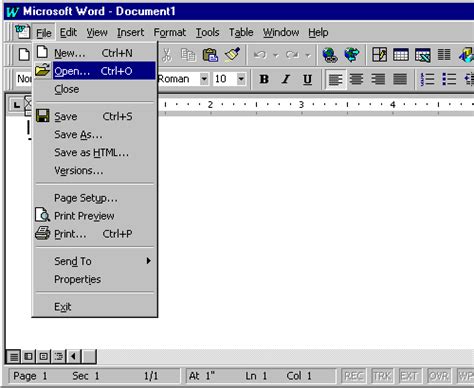474x388 pixels.
Task: Choose Print... from File menu
Action: click(94, 234)
